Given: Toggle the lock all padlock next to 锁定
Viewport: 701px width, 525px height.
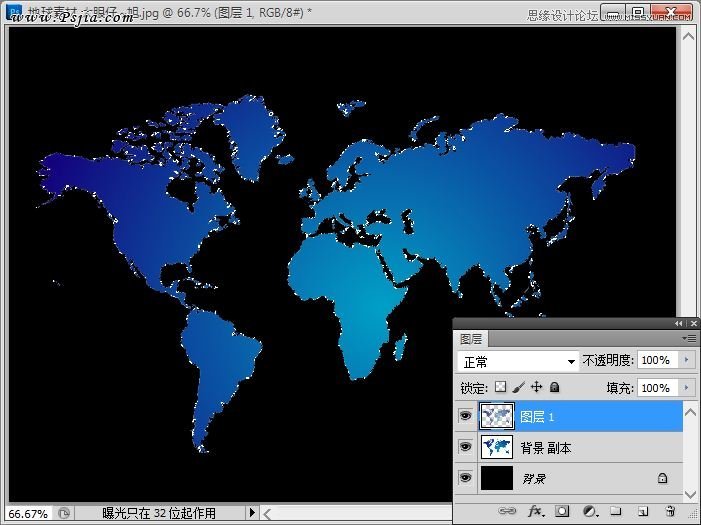Looking at the screenshot, I should tap(554, 387).
